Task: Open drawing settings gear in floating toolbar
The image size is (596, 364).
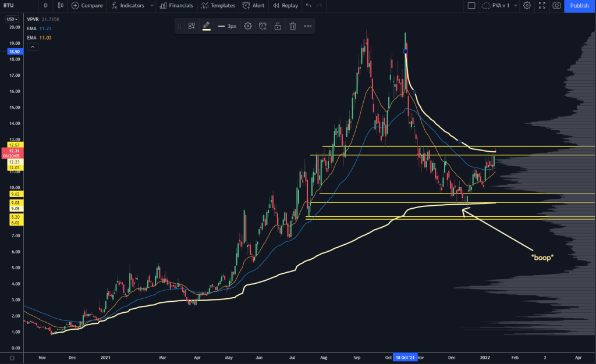Action: coord(248,26)
